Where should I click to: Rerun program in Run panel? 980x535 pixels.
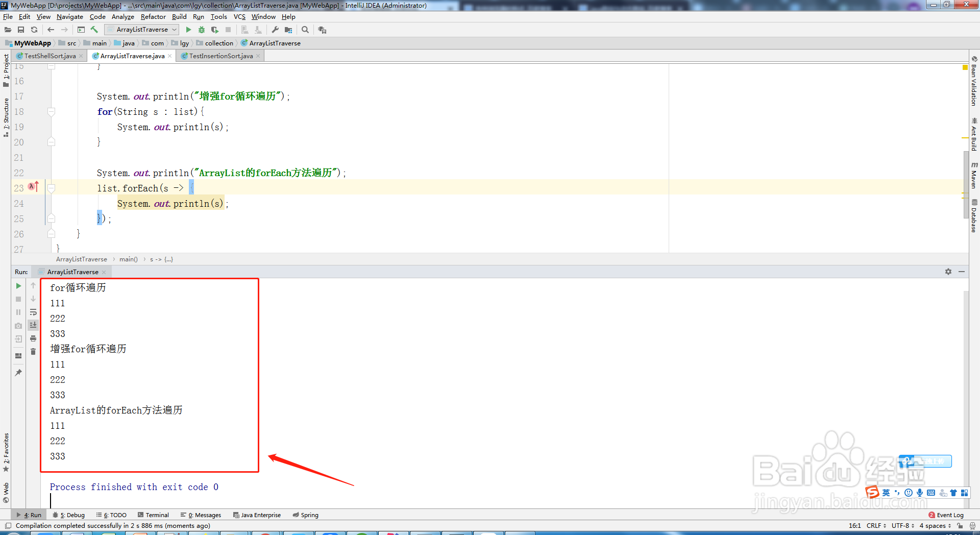coord(18,286)
